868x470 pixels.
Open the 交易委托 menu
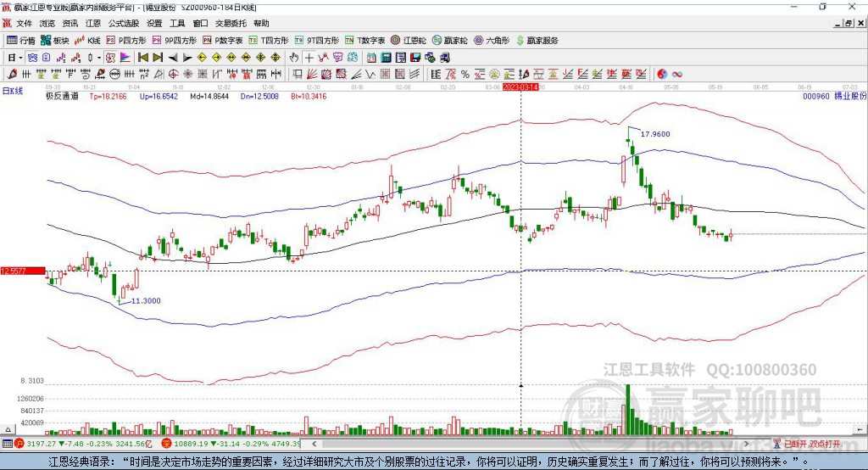(x=231, y=23)
